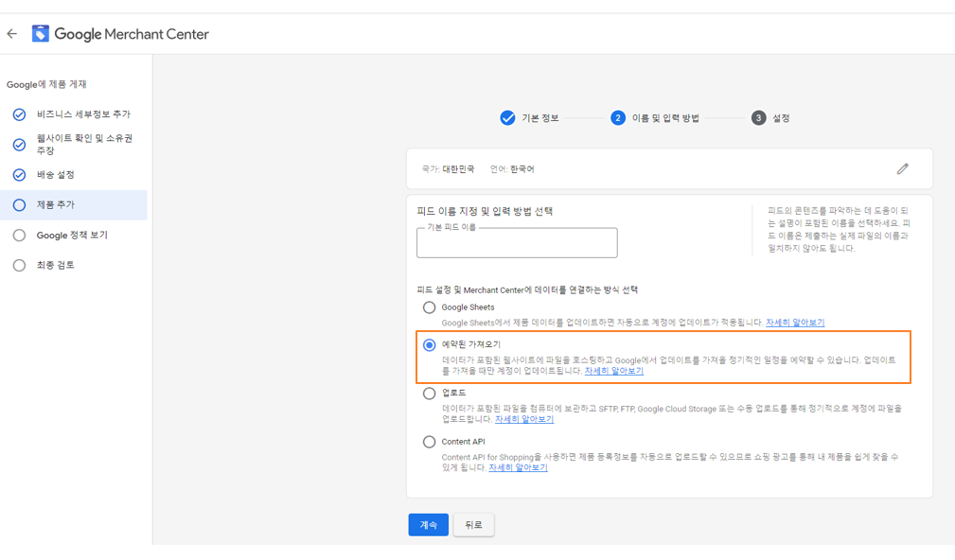Click the pencil edit icon for country and language
This screenshot has width=955, height=560.
(902, 168)
